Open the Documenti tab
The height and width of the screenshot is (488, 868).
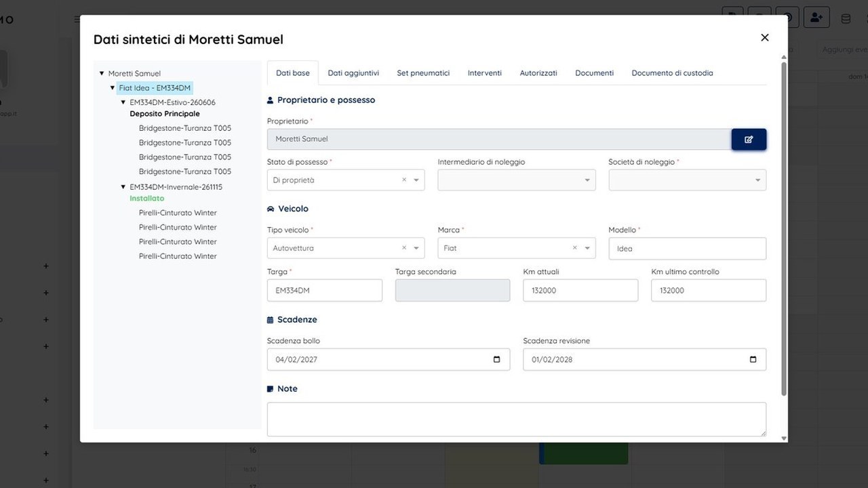(x=595, y=73)
